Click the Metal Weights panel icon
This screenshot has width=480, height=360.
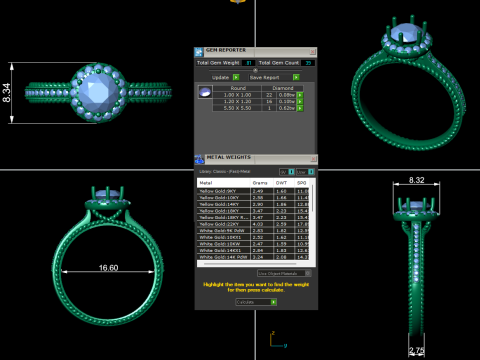click(199, 159)
